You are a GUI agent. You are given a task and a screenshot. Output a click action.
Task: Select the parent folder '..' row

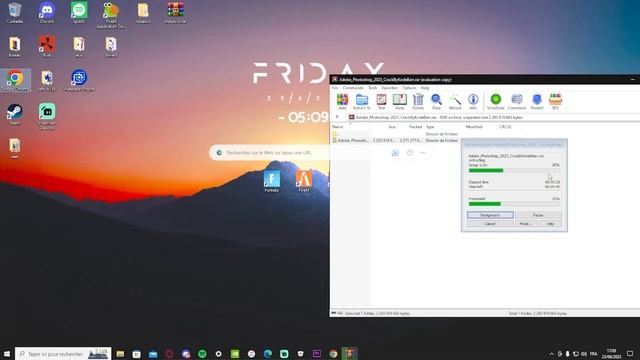[396, 134]
